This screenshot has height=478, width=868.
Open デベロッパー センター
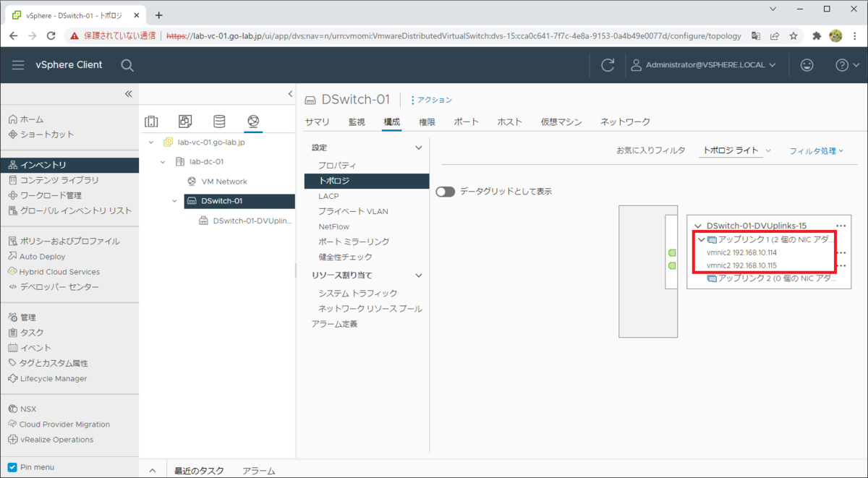(54, 287)
